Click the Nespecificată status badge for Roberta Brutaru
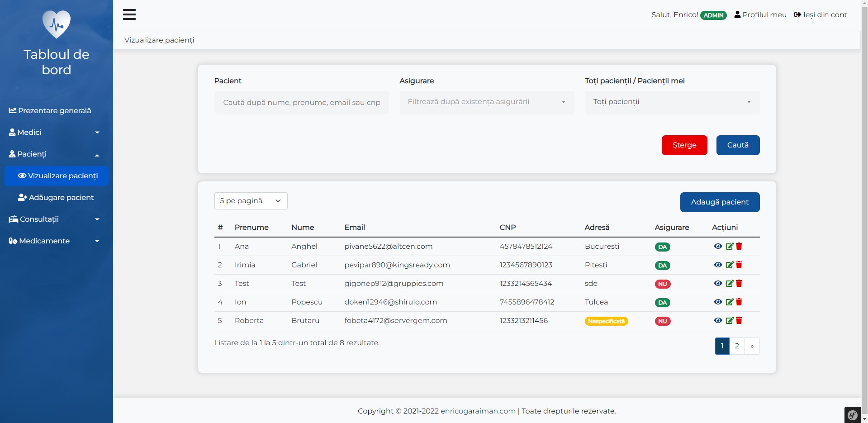The height and width of the screenshot is (423, 868). (x=606, y=321)
